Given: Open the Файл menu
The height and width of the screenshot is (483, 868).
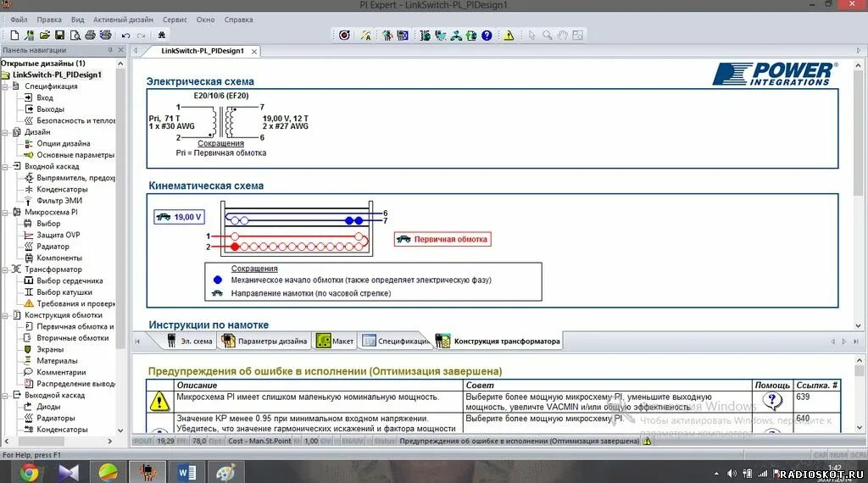Looking at the screenshot, I should point(19,19).
